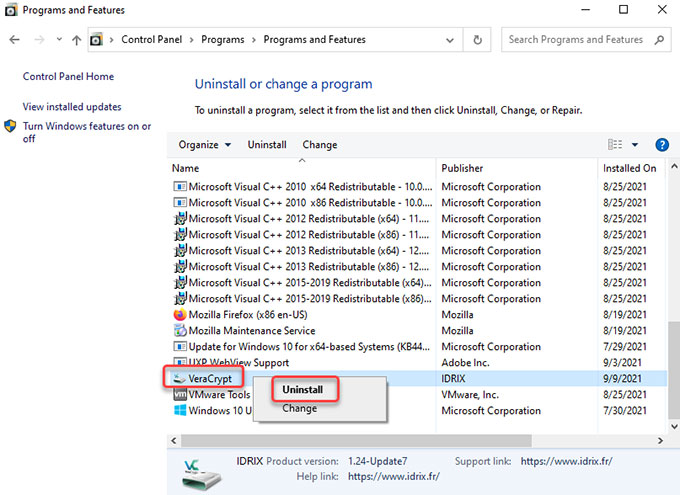Click the scroll up arrow of list
The width and height of the screenshot is (680, 495).
pyautogui.click(x=674, y=166)
